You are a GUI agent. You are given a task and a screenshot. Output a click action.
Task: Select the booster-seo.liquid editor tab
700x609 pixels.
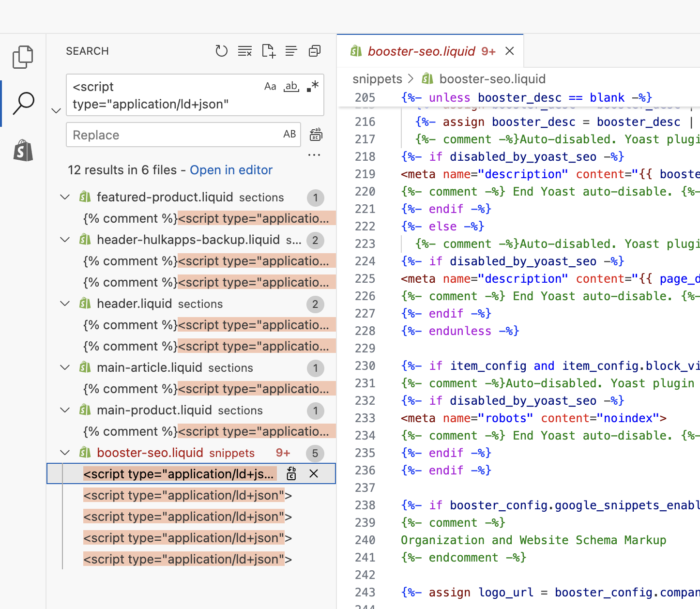(x=421, y=51)
